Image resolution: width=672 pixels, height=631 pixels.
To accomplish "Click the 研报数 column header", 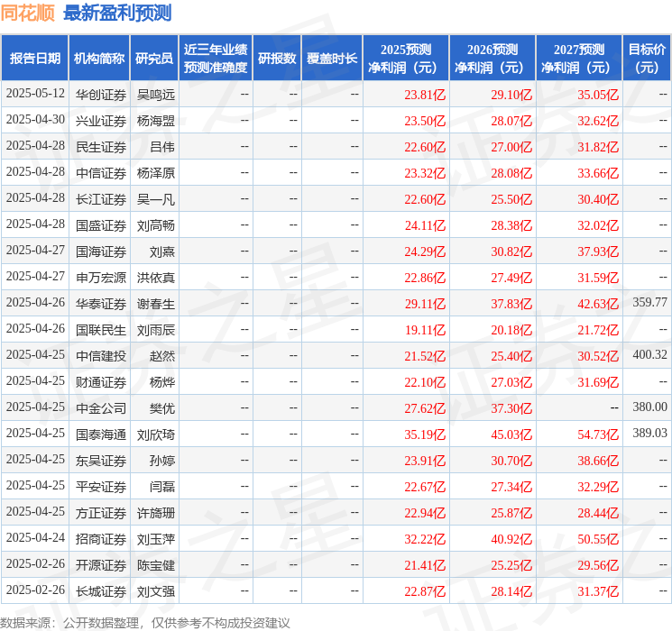I will pyautogui.click(x=277, y=59).
